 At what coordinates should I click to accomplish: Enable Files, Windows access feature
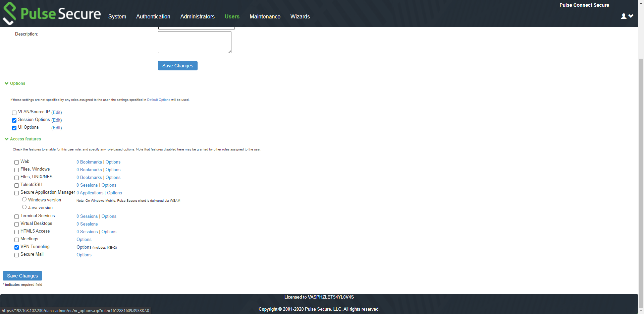(x=16, y=170)
